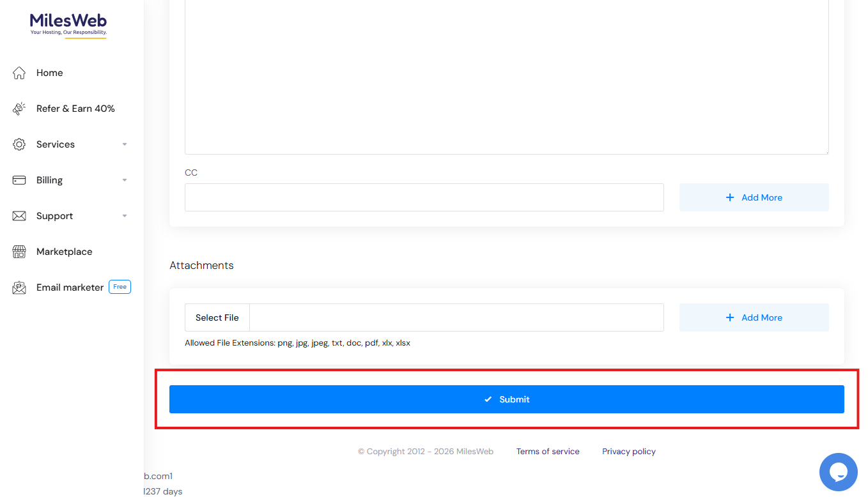Focus the CC email input field
868x497 pixels.
(x=424, y=197)
